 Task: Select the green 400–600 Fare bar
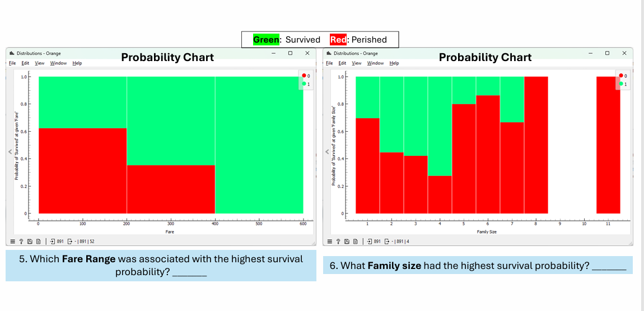point(259,145)
